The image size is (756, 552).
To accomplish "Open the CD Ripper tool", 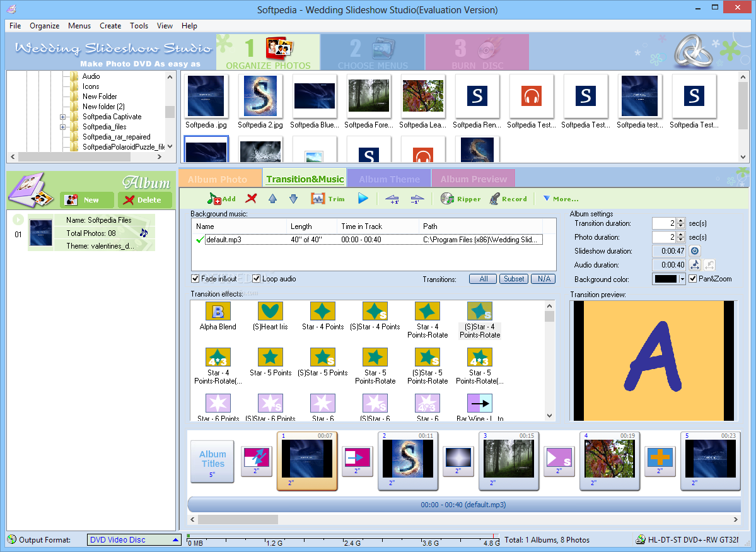I will tap(460, 198).
